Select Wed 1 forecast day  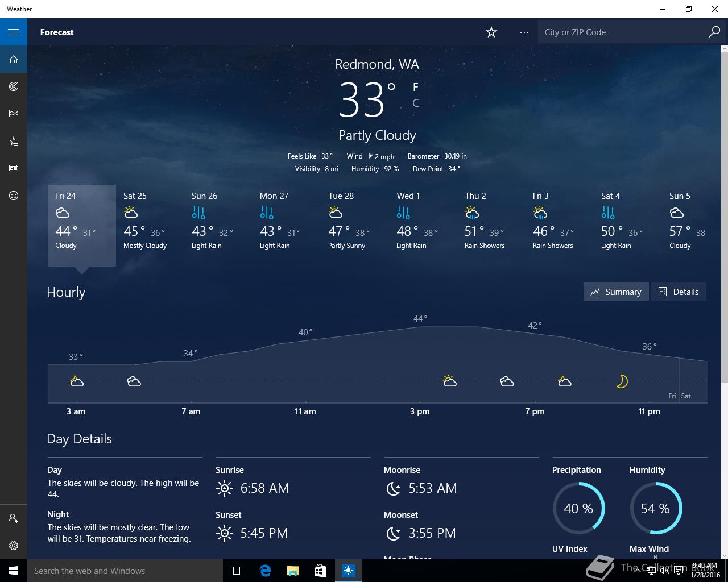click(423, 225)
